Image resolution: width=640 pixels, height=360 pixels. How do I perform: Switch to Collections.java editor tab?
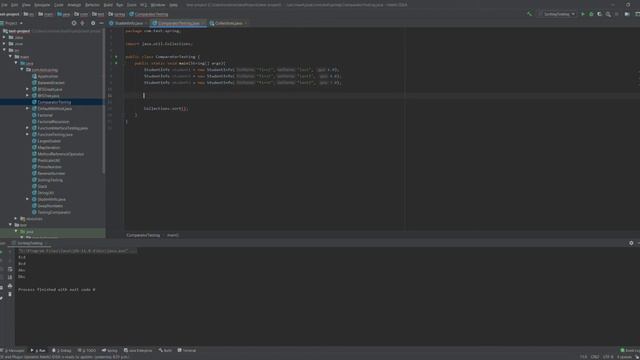click(x=228, y=23)
